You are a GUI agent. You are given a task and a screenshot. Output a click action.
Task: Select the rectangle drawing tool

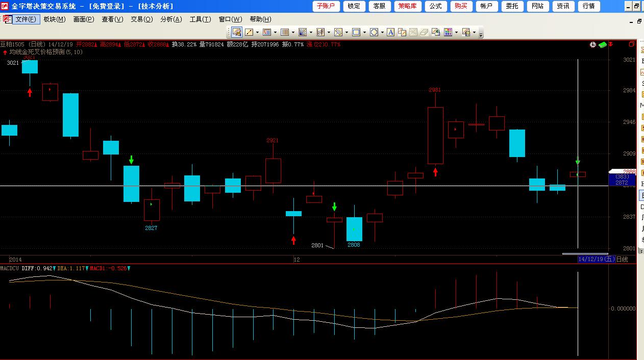click(x=356, y=32)
